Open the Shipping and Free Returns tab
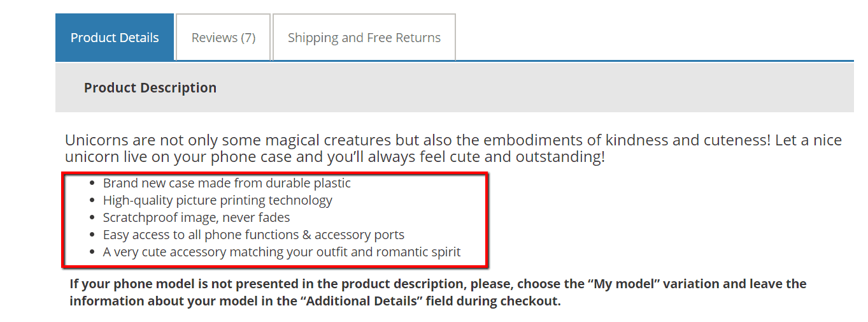The height and width of the screenshot is (322, 868). pos(364,38)
